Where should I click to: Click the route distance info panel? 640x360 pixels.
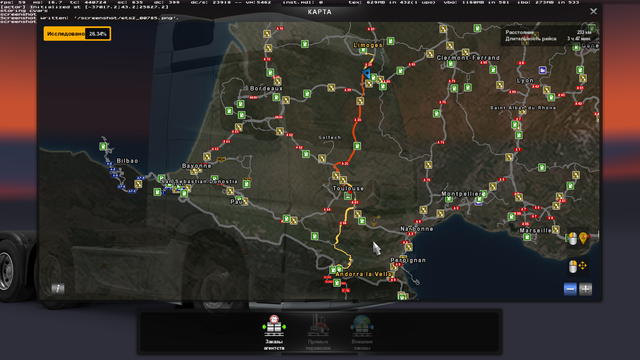[548, 36]
